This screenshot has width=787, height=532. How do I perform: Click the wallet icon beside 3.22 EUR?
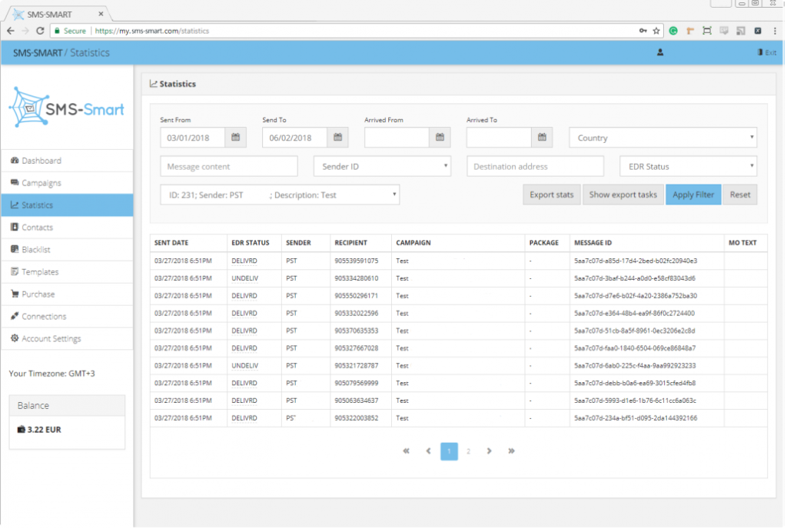tap(21, 430)
